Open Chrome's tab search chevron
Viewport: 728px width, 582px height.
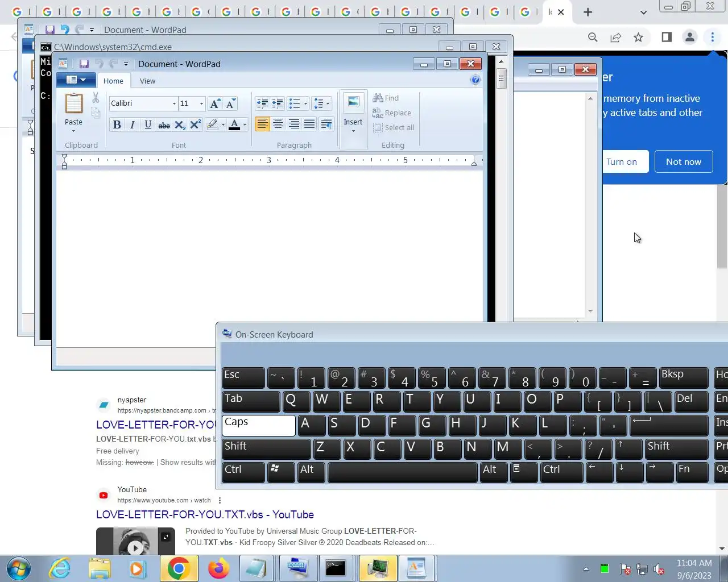click(x=643, y=12)
